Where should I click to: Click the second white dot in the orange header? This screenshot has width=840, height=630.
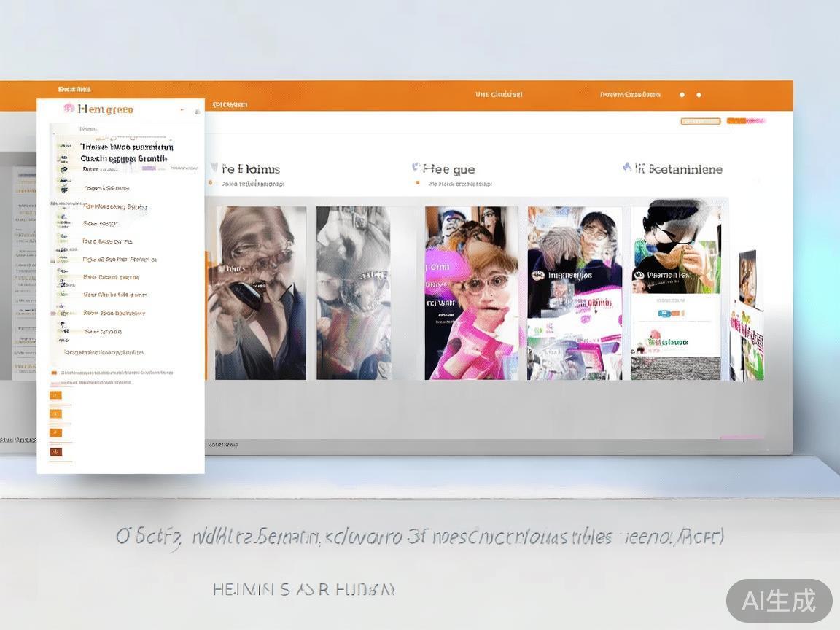699,95
